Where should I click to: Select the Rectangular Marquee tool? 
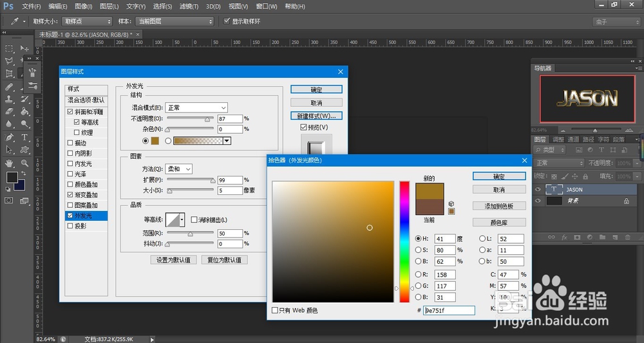(x=9, y=48)
